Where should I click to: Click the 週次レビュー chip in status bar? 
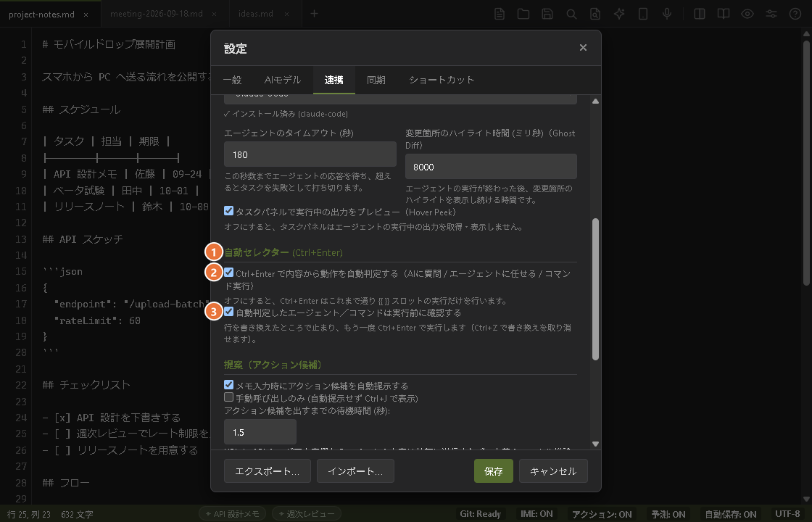[307, 514]
